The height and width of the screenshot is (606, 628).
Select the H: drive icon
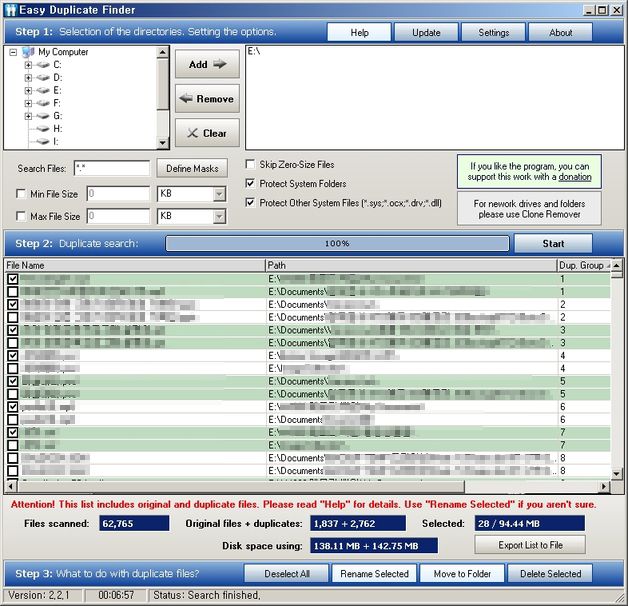pos(42,129)
